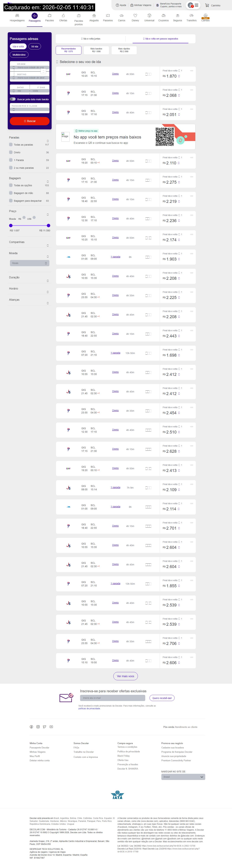The image size is (232, 868).
Task: Open the YouTube icon in footer
Action: [51, 727]
